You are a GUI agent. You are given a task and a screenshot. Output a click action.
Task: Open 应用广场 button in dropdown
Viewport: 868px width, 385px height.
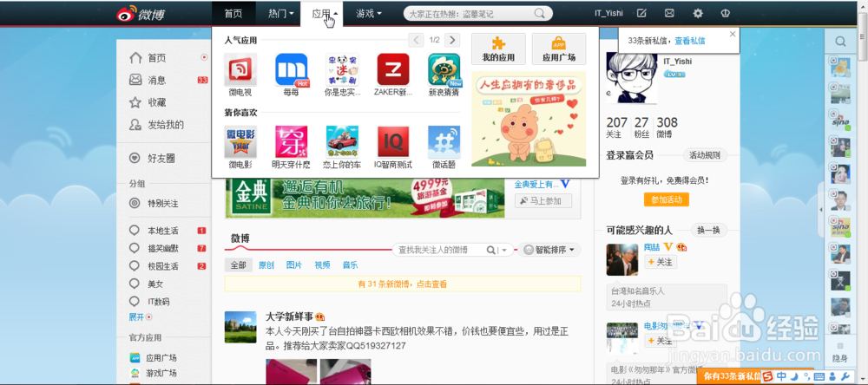point(559,49)
